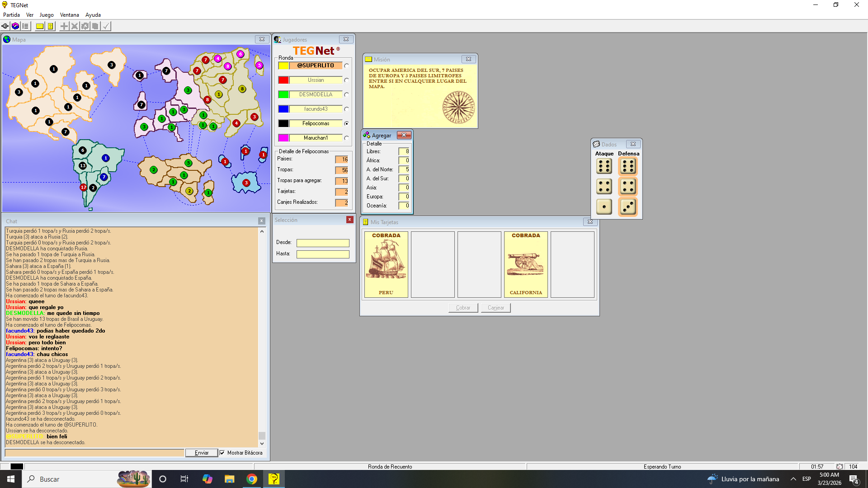Click the plus add-troops toolbar icon
This screenshot has height=488, width=868.
pos(64,26)
